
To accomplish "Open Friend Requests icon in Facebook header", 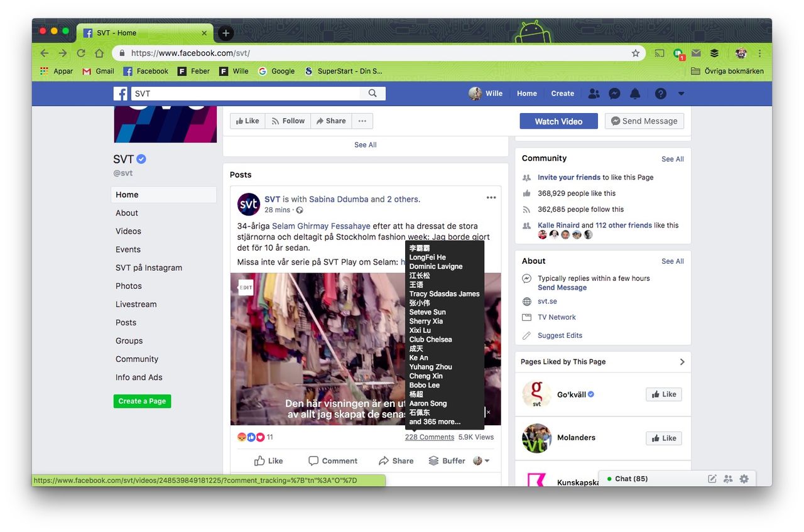I will (x=594, y=94).
